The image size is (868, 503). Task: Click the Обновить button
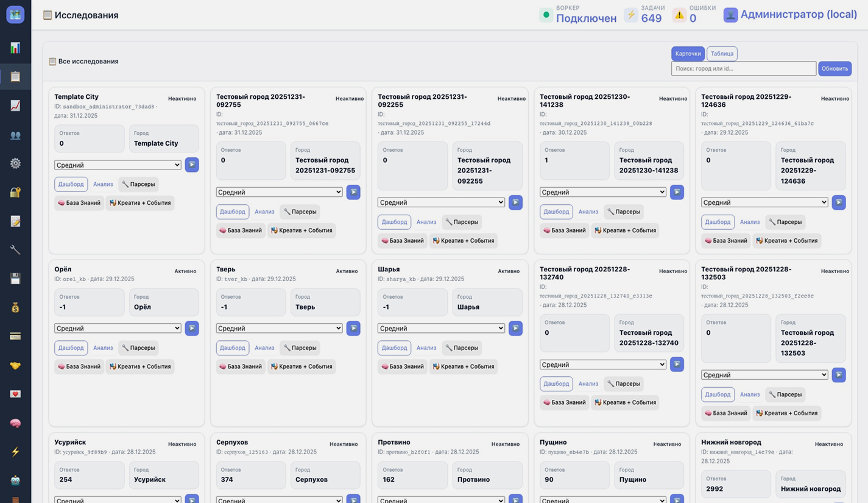point(834,68)
